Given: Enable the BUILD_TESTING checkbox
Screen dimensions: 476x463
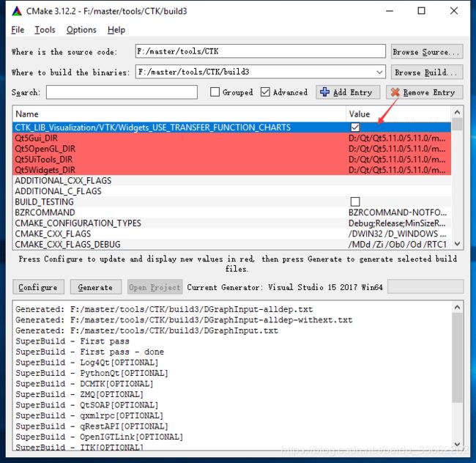Looking at the screenshot, I should coord(355,201).
